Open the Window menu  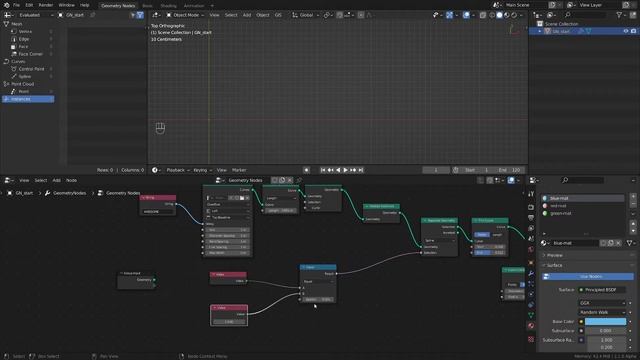[67, 5]
